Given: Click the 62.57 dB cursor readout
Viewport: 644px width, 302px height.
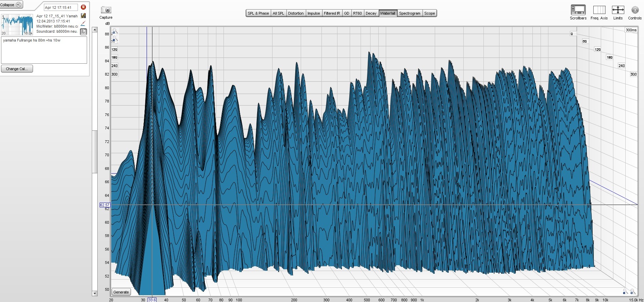Looking at the screenshot, I should 105,205.
